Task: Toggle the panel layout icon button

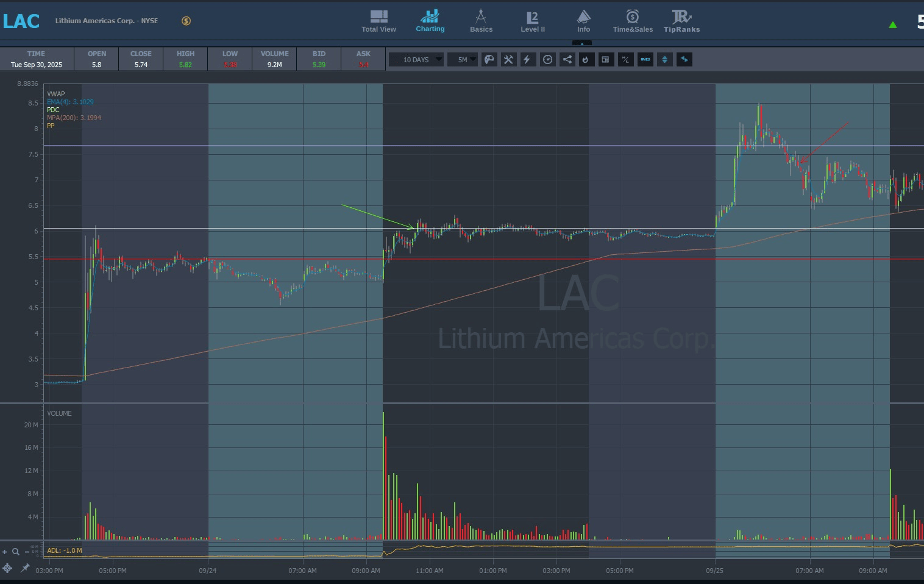Action: click(606, 59)
